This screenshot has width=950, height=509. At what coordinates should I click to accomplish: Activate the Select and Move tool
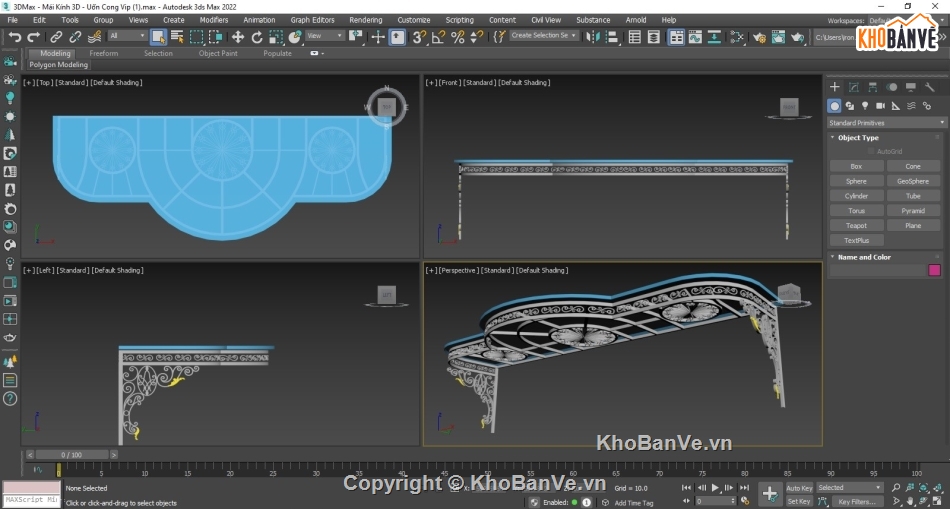238,37
